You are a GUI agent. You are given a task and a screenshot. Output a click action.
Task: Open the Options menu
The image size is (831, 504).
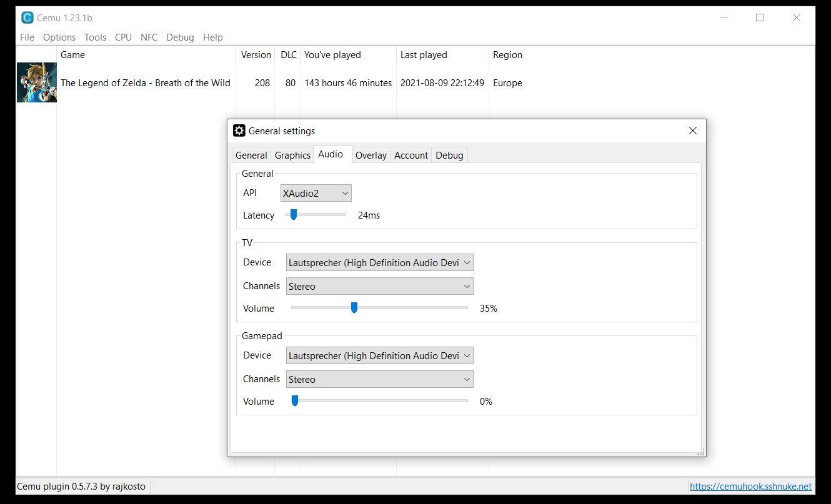(59, 37)
